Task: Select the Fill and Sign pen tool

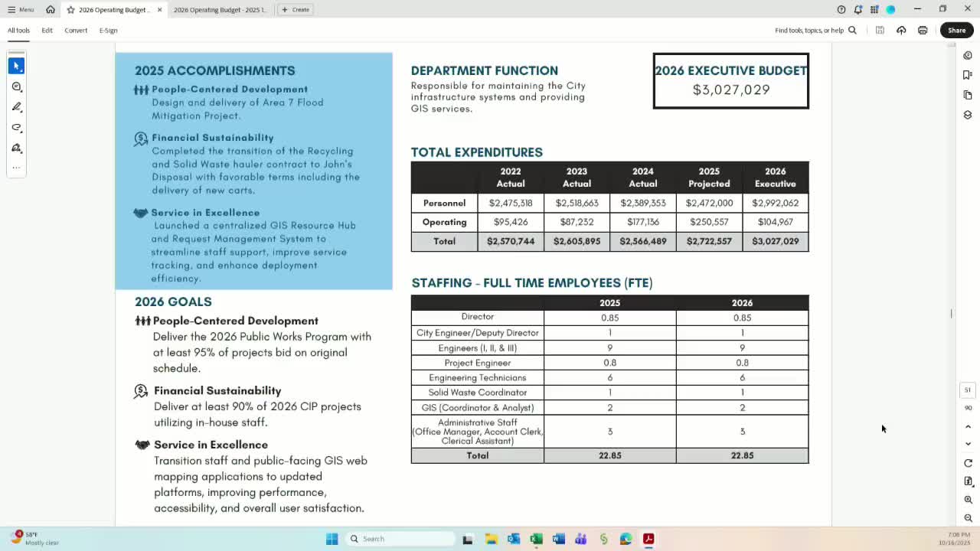Action: (x=17, y=148)
